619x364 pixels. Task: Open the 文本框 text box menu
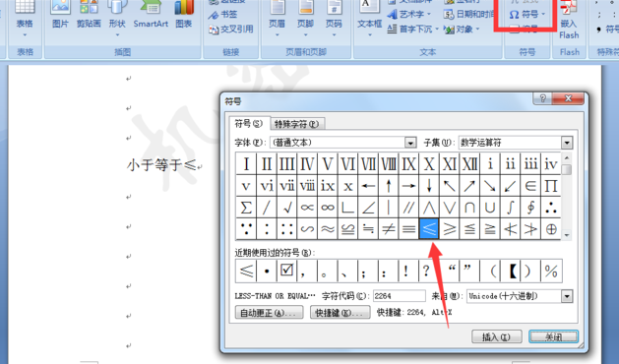click(369, 19)
